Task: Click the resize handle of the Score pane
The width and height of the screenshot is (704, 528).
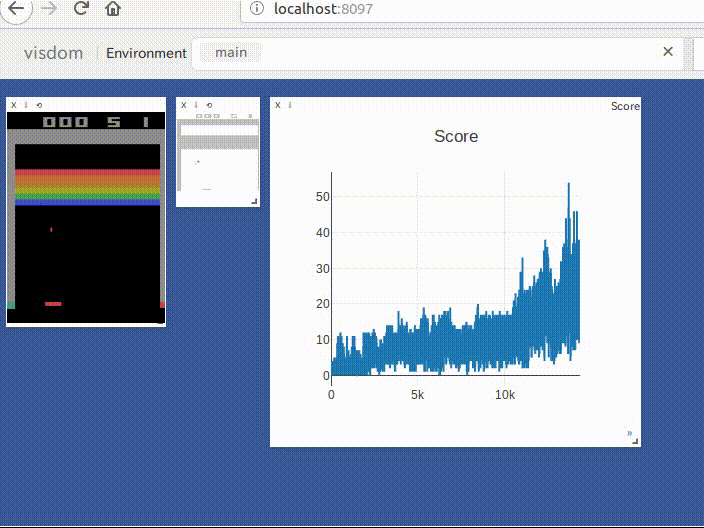Action: (x=635, y=441)
